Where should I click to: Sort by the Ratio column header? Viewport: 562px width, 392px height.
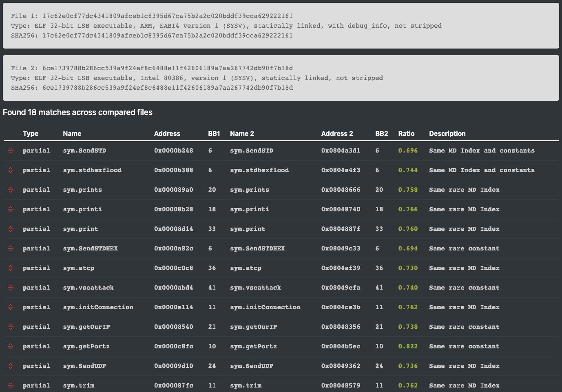point(406,133)
